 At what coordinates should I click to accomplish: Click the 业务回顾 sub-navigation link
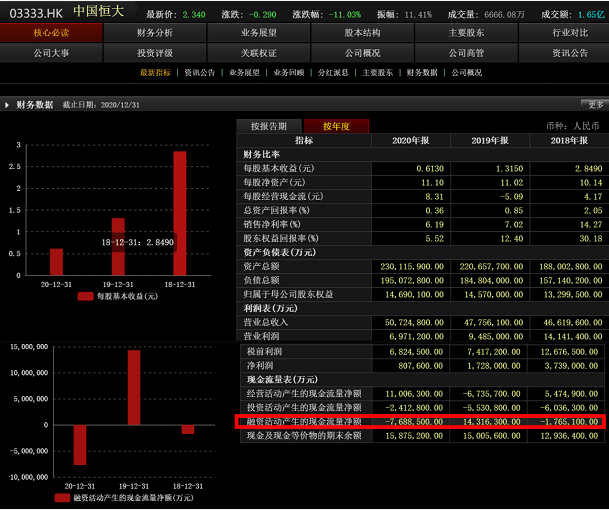[289, 73]
